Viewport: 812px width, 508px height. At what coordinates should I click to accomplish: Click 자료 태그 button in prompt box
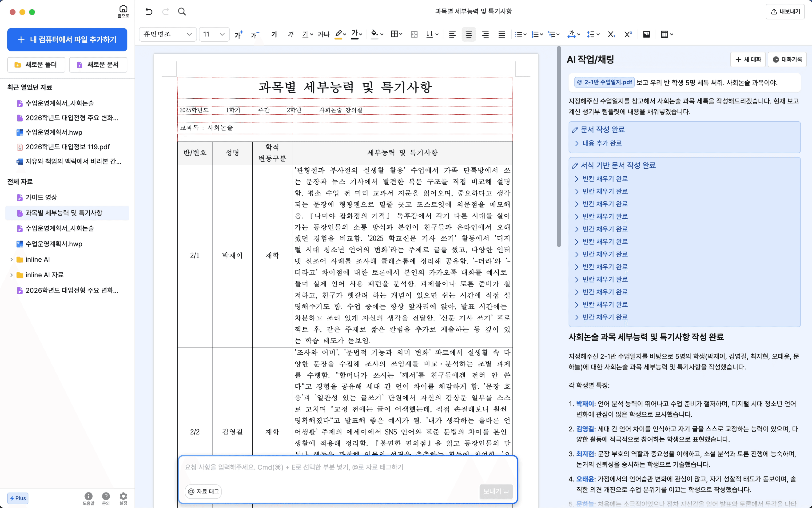pyautogui.click(x=203, y=492)
